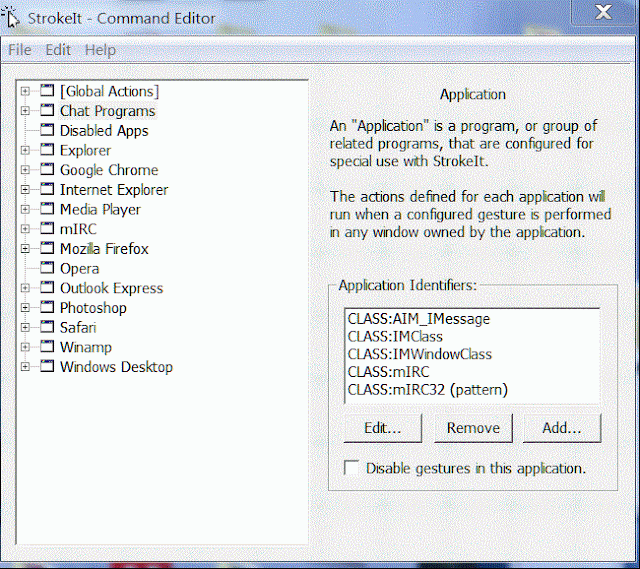The width and height of the screenshot is (640, 569).
Task: Click the Mozilla Firefox application icon
Action: click(x=47, y=248)
